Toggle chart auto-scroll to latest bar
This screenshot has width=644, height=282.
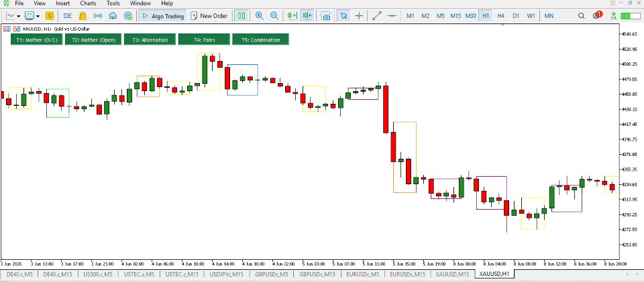[x=292, y=16]
